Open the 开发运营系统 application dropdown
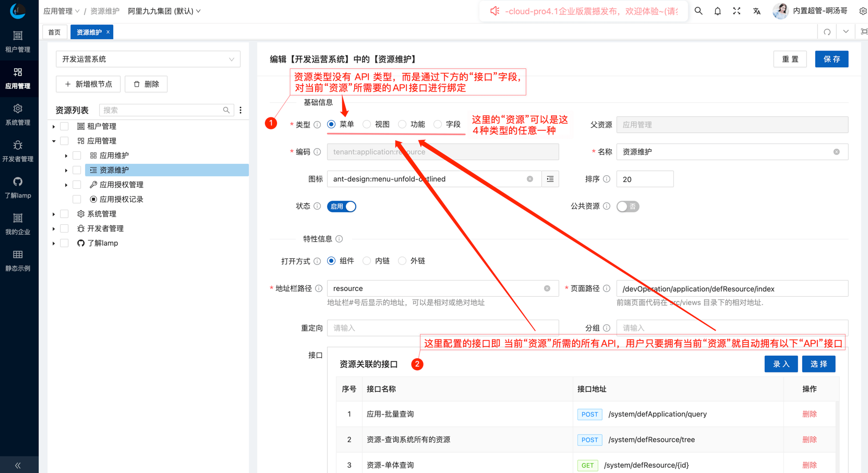Viewport: 868px width, 473px height. [148, 59]
